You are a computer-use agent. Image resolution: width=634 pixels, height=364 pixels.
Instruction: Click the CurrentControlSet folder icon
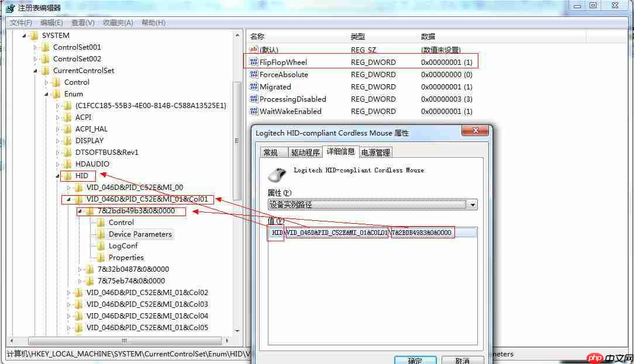click(45, 71)
